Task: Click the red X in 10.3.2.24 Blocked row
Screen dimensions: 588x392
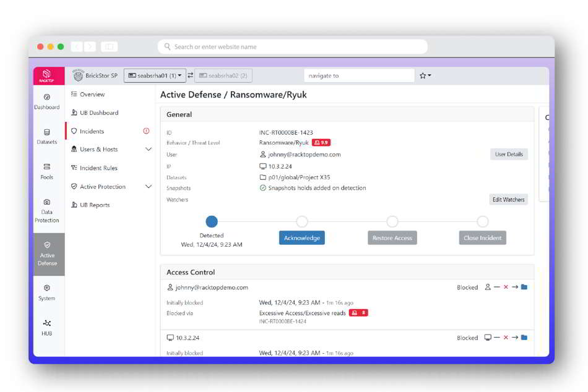Action: [506, 338]
